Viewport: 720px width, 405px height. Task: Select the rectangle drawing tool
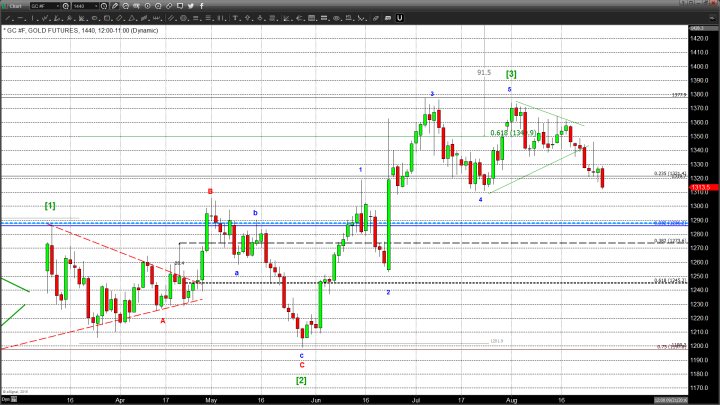pos(106,18)
